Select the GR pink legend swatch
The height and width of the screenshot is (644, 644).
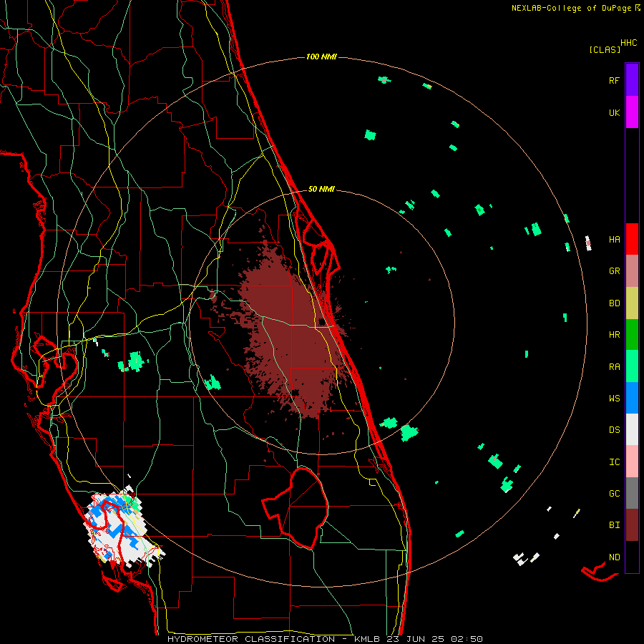pyautogui.click(x=632, y=271)
